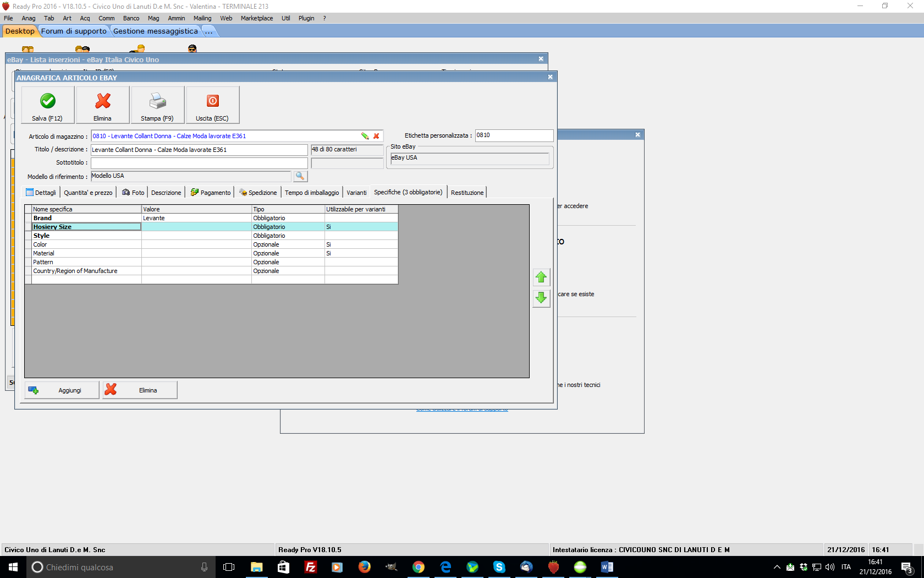Screen dimensions: 924x578
Task: Open the File menu
Action: click(x=8, y=18)
